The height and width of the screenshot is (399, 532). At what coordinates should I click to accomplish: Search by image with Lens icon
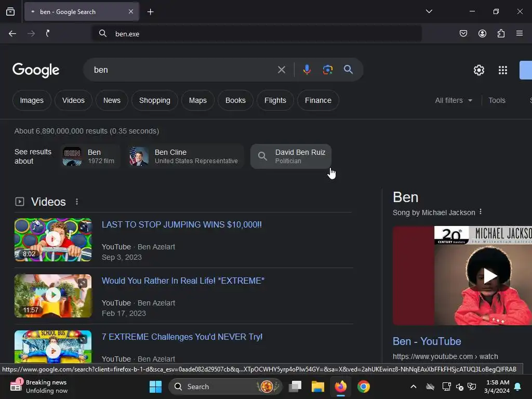(327, 70)
